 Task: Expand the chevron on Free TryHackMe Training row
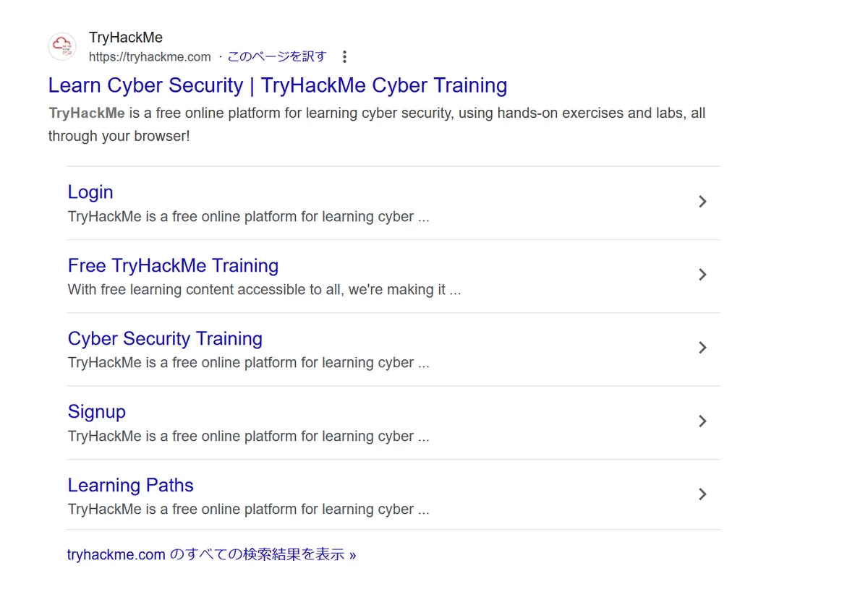coord(702,275)
